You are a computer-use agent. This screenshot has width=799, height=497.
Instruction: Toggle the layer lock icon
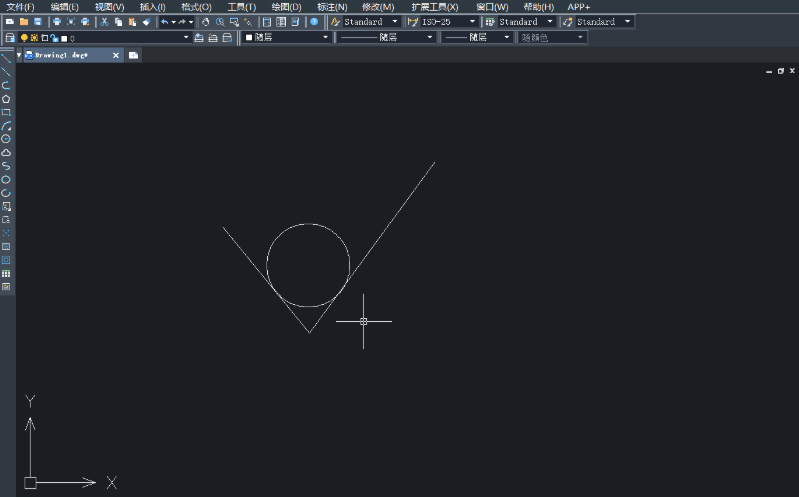54,38
